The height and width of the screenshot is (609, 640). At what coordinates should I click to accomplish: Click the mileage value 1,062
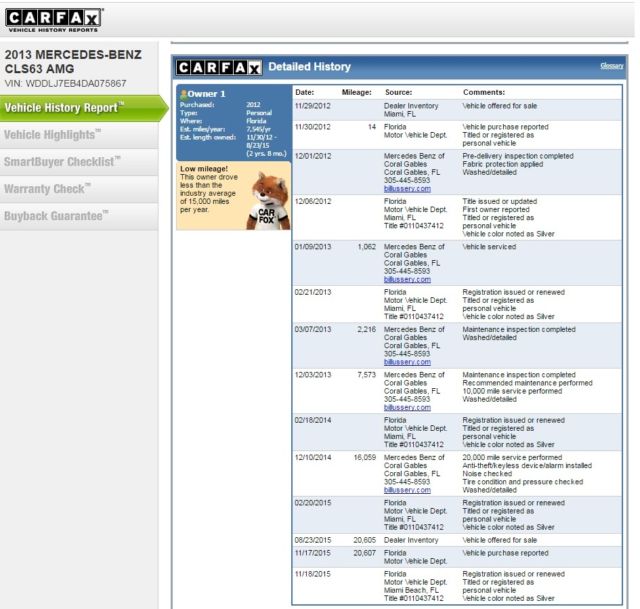pyautogui.click(x=366, y=247)
